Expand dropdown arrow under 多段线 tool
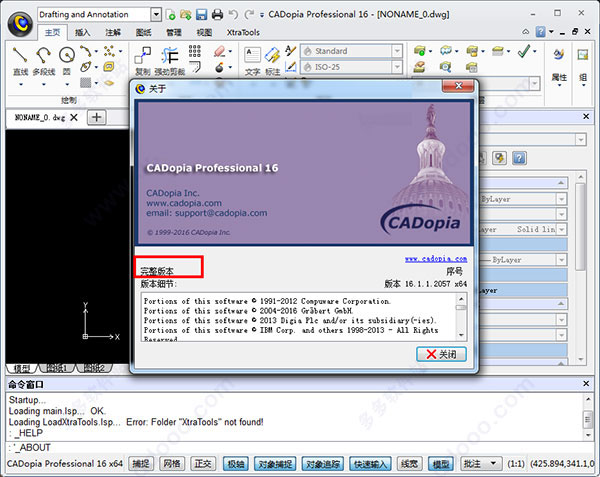 44,85
